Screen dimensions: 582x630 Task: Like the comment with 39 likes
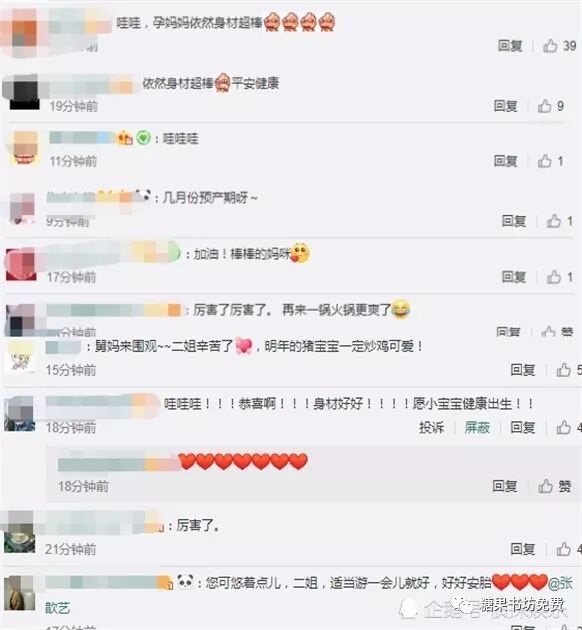(560, 46)
